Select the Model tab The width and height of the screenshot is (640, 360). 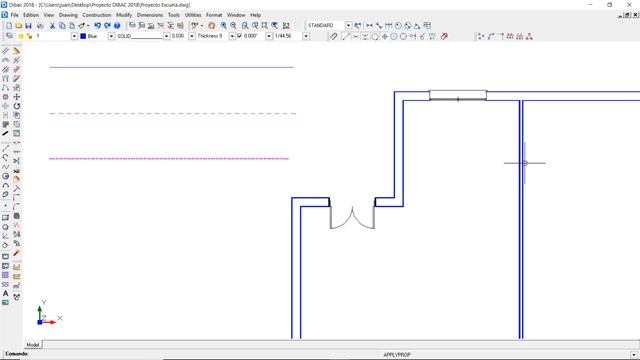point(33,345)
